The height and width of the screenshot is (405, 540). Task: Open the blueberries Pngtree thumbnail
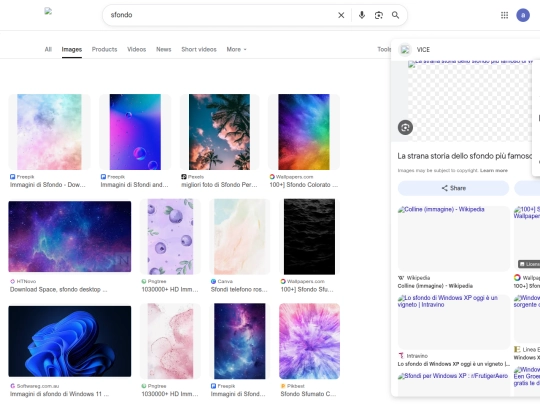tap(170, 237)
